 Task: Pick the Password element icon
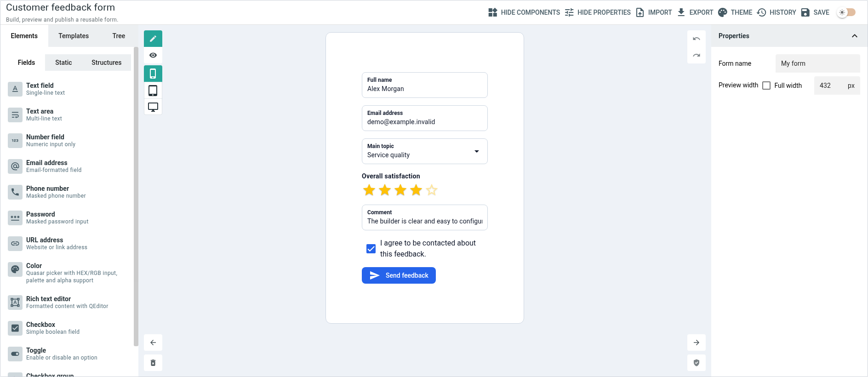[x=15, y=218]
